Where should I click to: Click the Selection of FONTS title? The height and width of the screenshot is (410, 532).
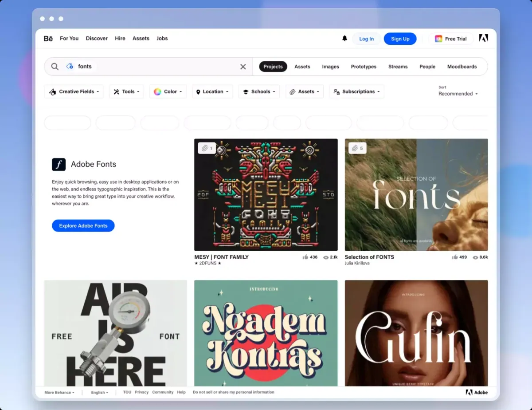[x=369, y=257]
